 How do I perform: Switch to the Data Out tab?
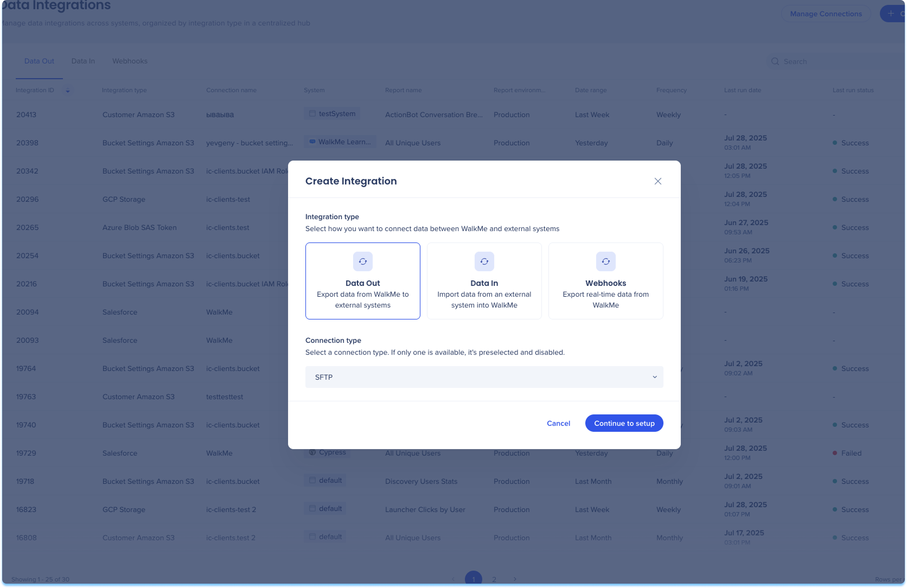click(39, 61)
